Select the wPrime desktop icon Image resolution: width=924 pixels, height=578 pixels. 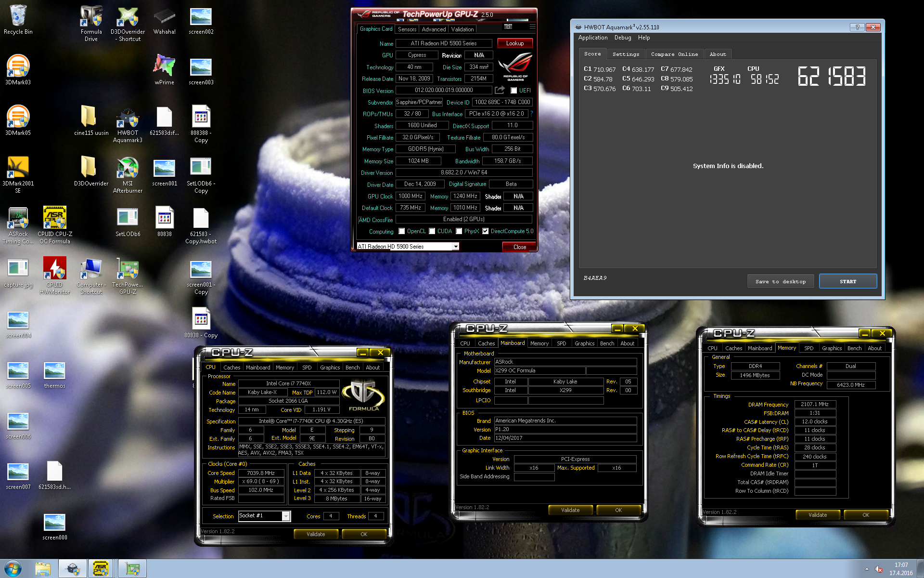[164, 70]
